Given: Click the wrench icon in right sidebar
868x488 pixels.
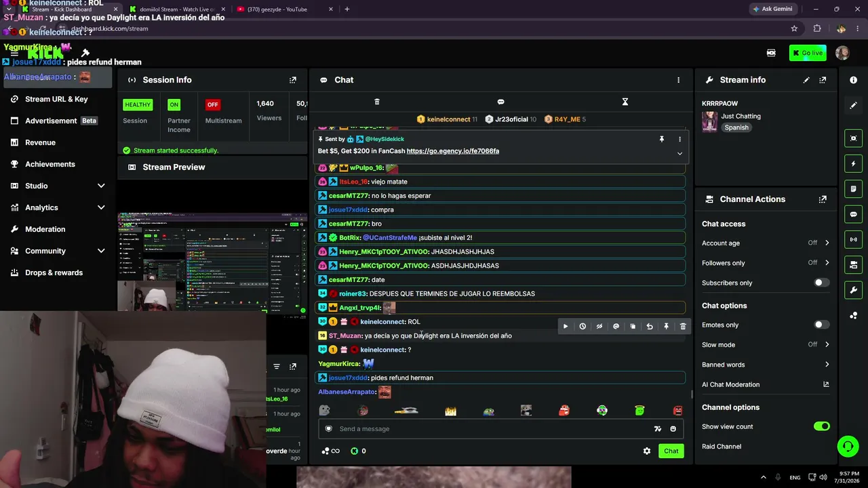Looking at the screenshot, I should tap(853, 290).
